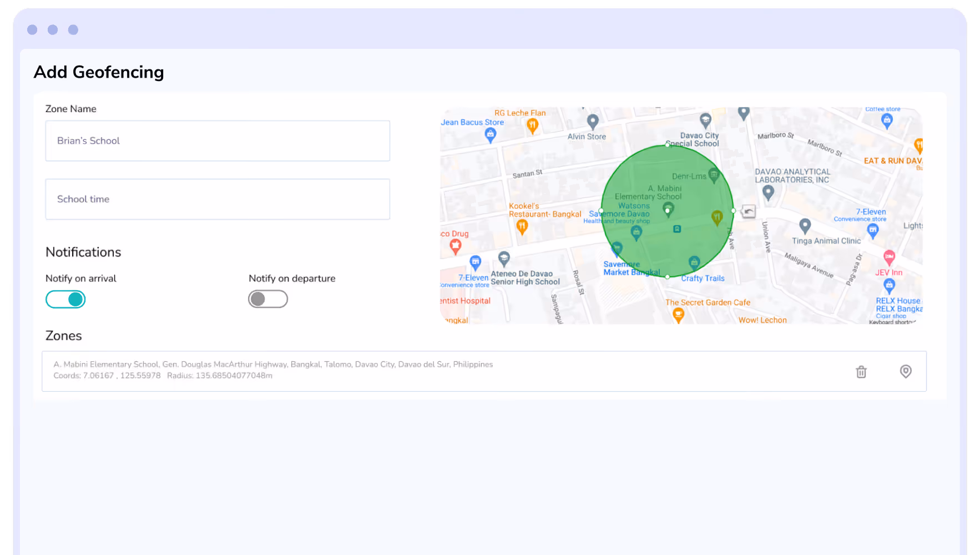Select the JEV Inn lodging pin

889,258
